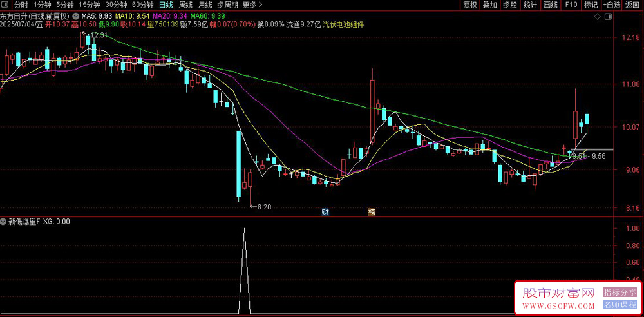Viewport: 644px width, 317px height.
Task: Click the 叠加 overlay button
Action: 490,5
